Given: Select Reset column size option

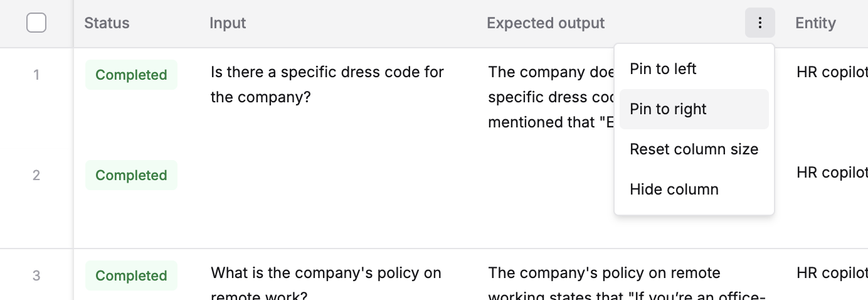Looking at the screenshot, I should (x=694, y=149).
